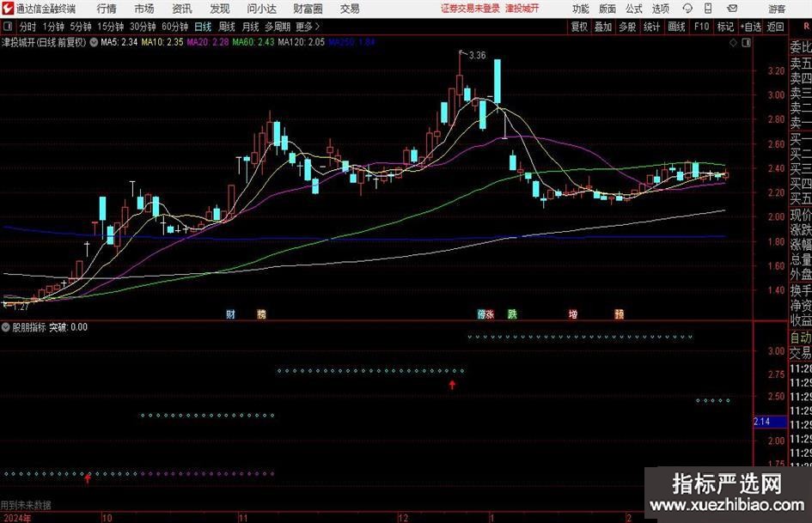Click the 停 event marker on chart
This screenshot has width=812, height=523.
pos(481,313)
